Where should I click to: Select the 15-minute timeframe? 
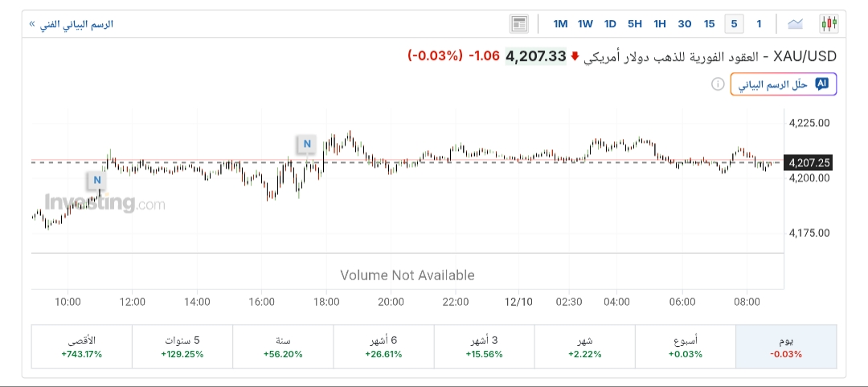click(709, 23)
